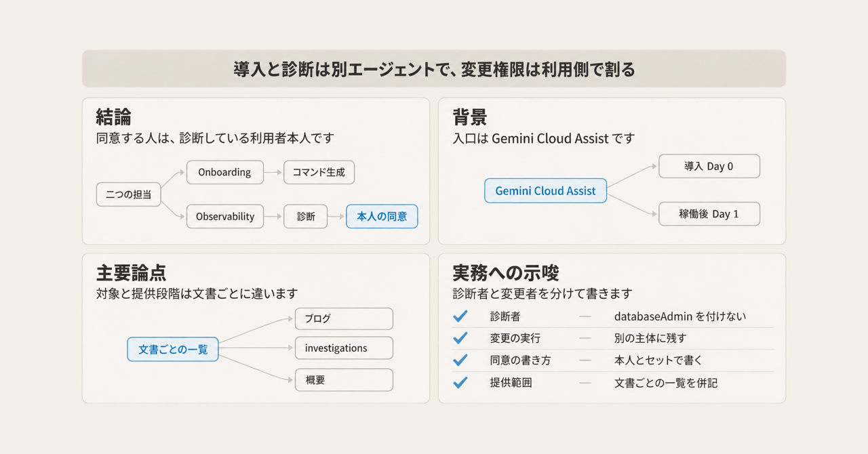Select the checkmark next to 提供範囲
The height and width of the screenshot is (454, 868).
tap(460, 383)
